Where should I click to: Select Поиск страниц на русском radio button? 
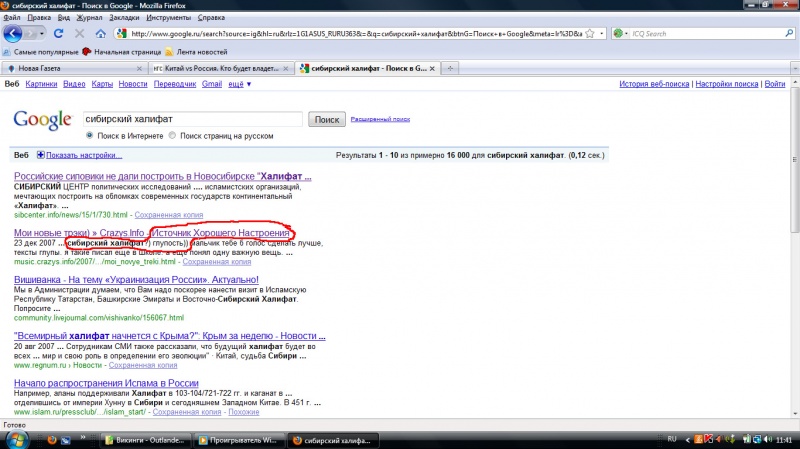tap(172, 136)
